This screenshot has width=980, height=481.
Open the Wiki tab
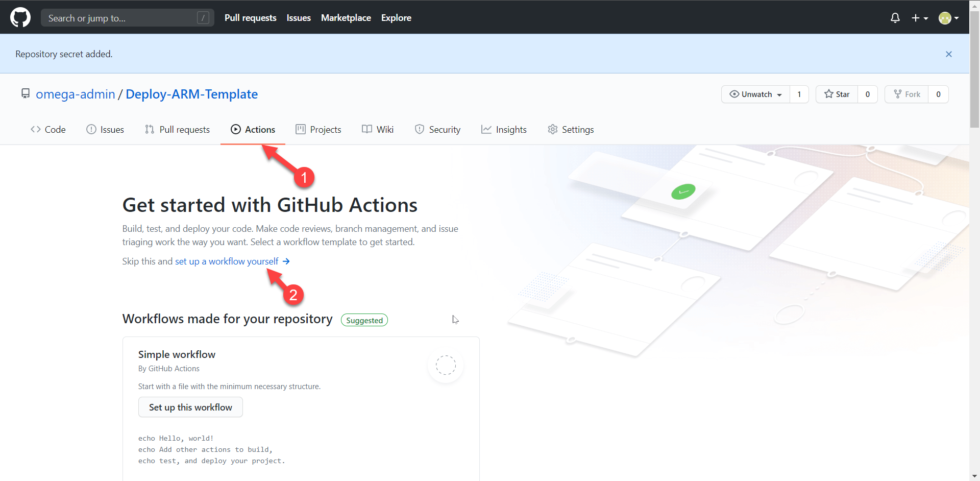click(x=378, y=130)
